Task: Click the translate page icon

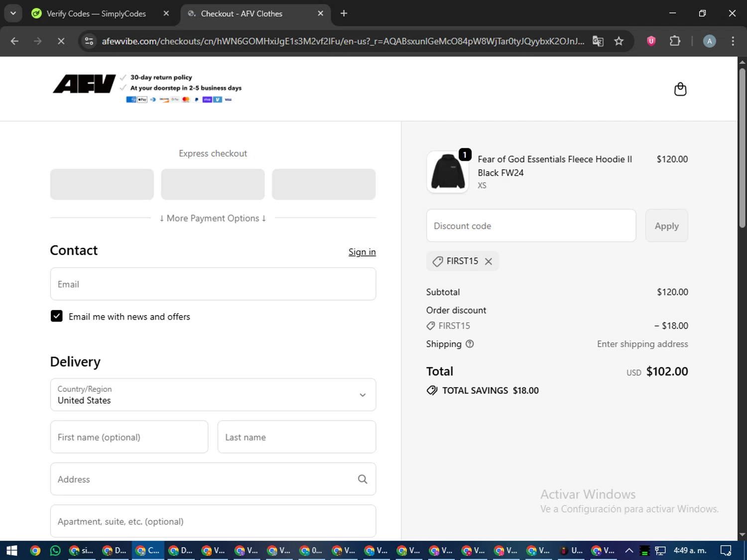Action: (x=598, y=41)
